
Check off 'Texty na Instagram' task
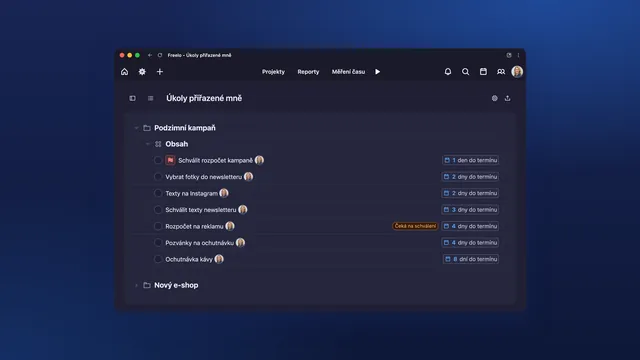tap(158, 193)
